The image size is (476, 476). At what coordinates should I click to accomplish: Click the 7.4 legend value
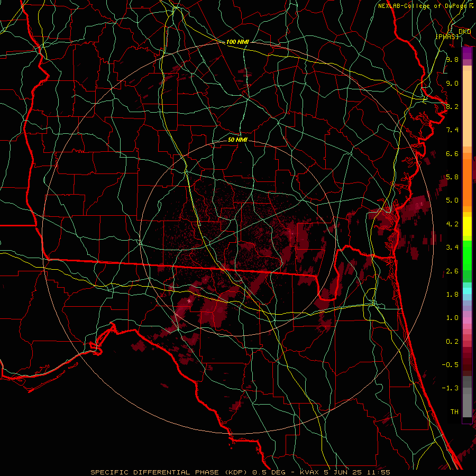(452, 130)
